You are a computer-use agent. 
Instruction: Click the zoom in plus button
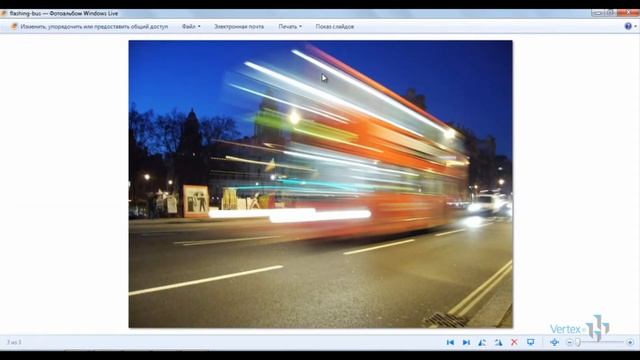coord(630,342)
